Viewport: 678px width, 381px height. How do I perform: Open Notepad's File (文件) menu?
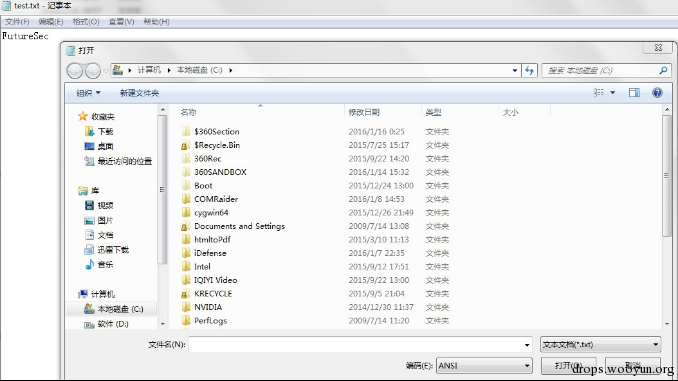tap(17, 22)
